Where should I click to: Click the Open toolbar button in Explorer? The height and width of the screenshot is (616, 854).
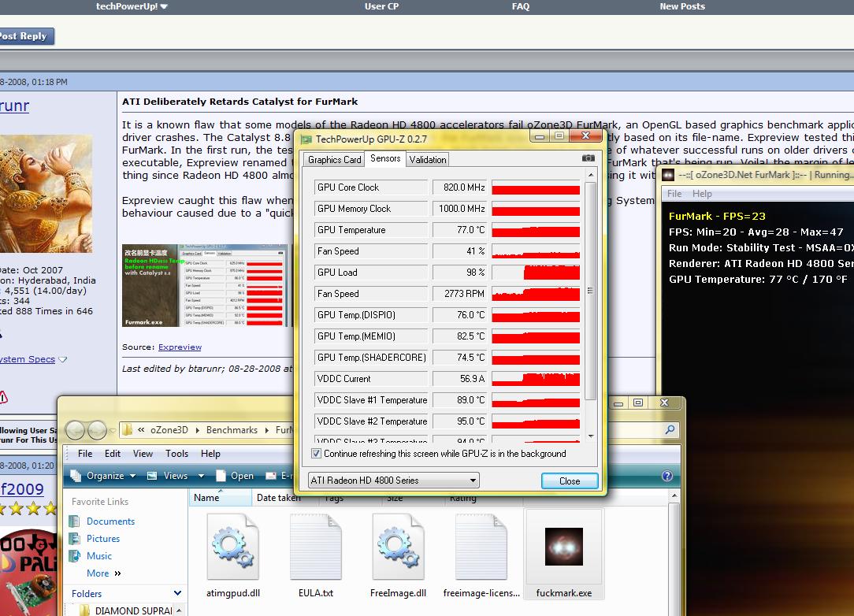coord(236,476)
